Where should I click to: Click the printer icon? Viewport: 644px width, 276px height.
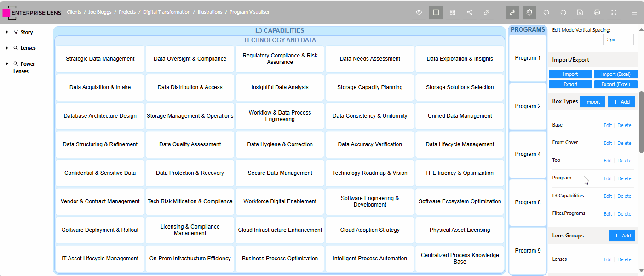(597, 12)
